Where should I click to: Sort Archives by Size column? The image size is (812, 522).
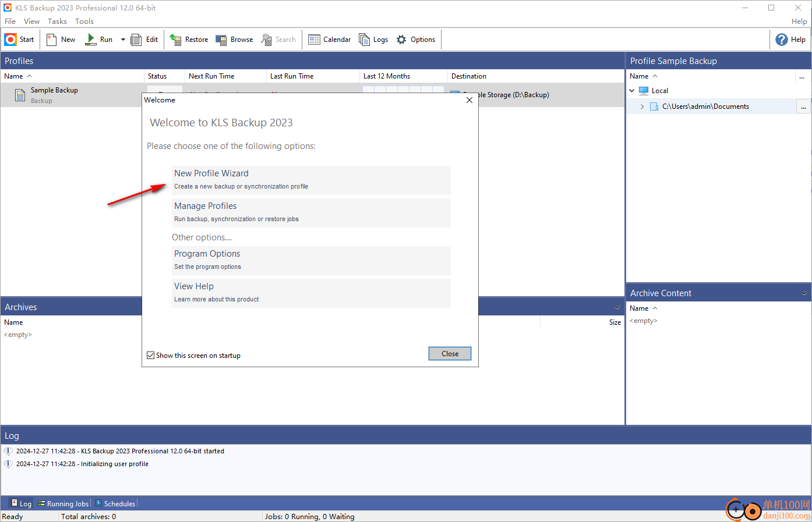click(x=615, y=322)
